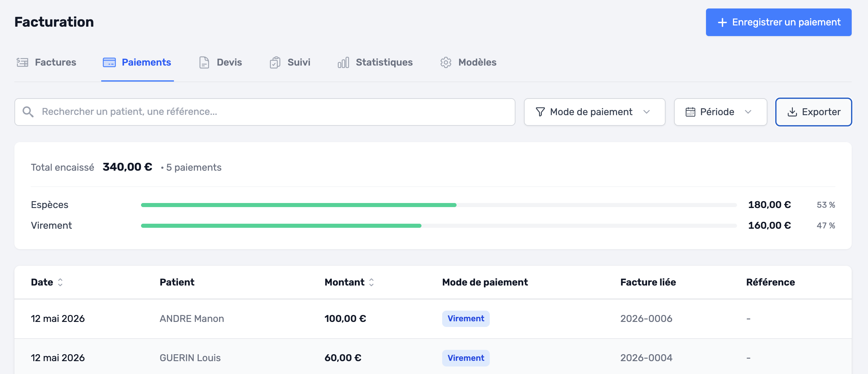Click the Suivi clipboard icon
The image size is (868, 374).
(x=275, y=62)
